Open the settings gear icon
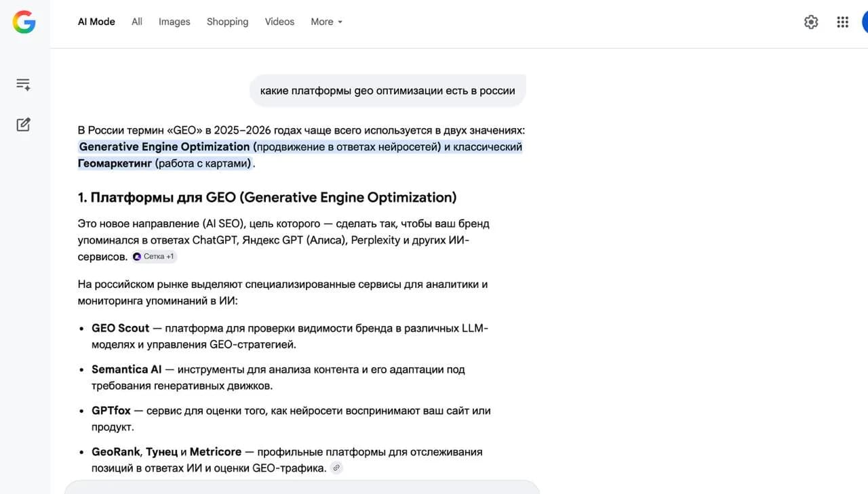868x494 pixels. coord(811,22)
